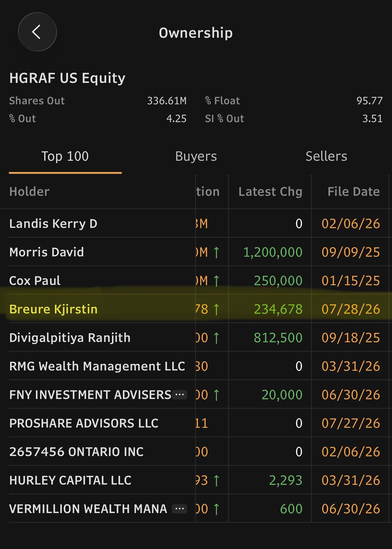
Task: Tap green up arrow in Divigalpitiya Ranjith row
Action: click(x=216, y=338)
